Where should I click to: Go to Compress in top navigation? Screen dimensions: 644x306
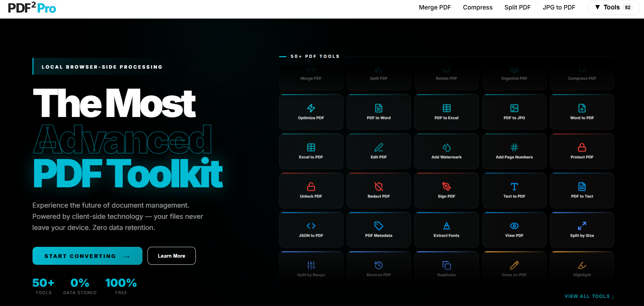click(x=478, y=7)
